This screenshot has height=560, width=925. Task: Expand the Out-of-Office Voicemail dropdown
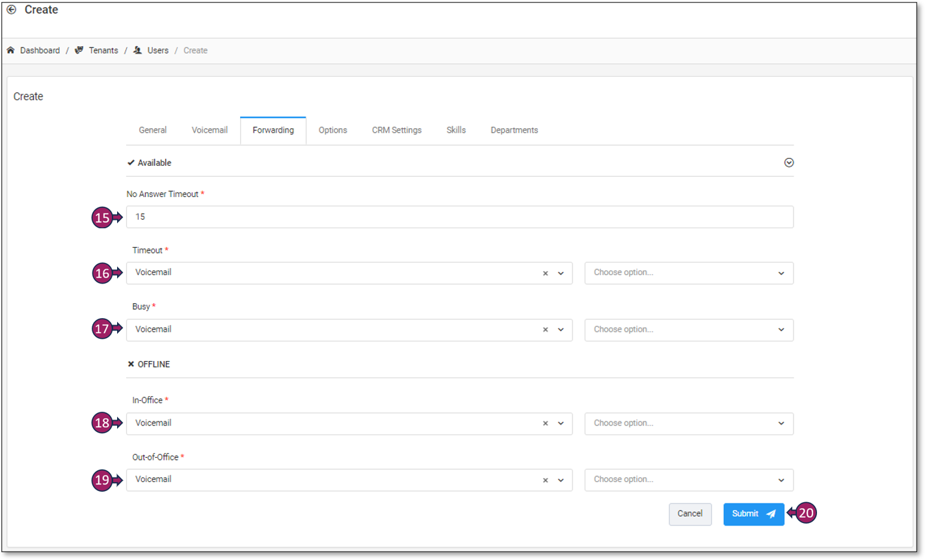click(x=561, y=481)
